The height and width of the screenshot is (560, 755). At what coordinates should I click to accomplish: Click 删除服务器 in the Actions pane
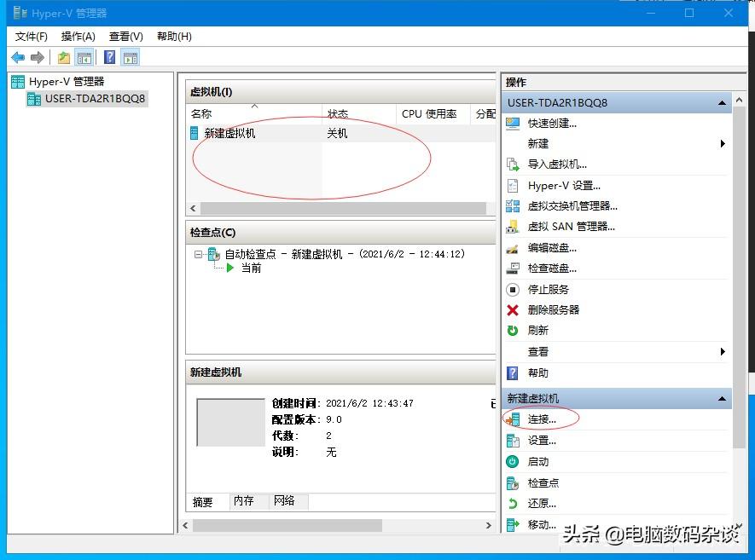(554, 309)
